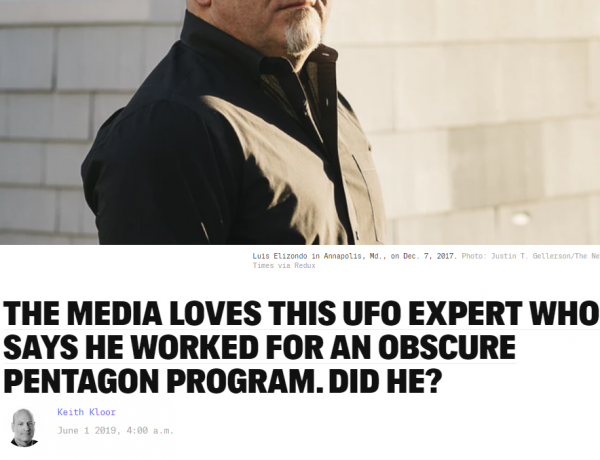Click the Keith Kloor author avatar photo
Image resolution: width=600 pixels, height=460 pixels.
(x=24, y=428)
